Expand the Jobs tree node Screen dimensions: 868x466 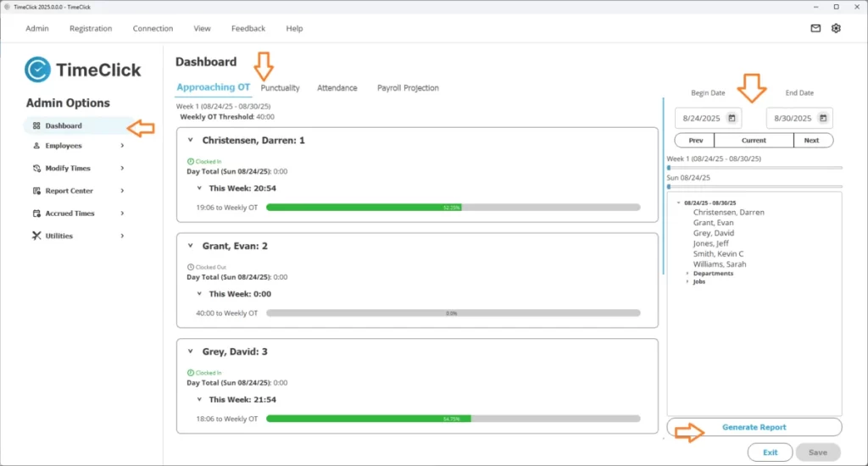click(x=687, y=282)
